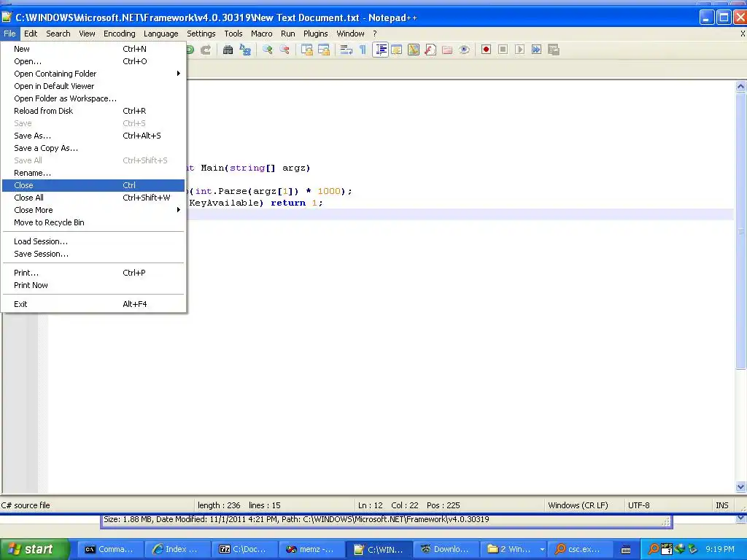This screenshot has width=747, height=560.
Task: Click Save Current Recorded Macro icon
Action: (x=554, y=50)
